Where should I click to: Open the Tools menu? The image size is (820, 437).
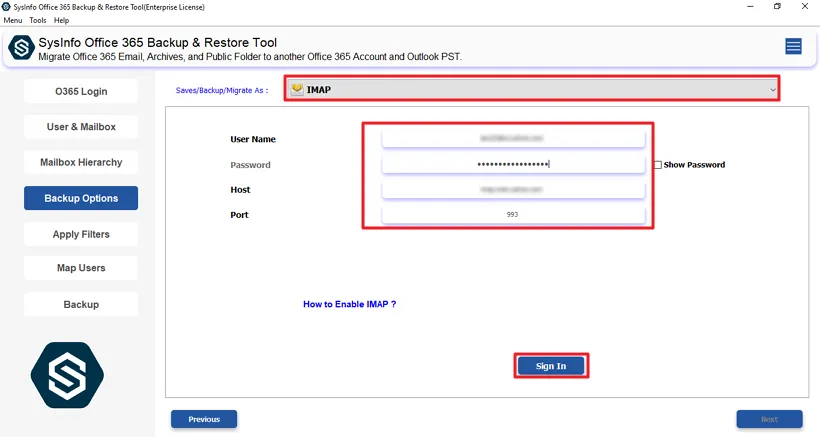38,20
